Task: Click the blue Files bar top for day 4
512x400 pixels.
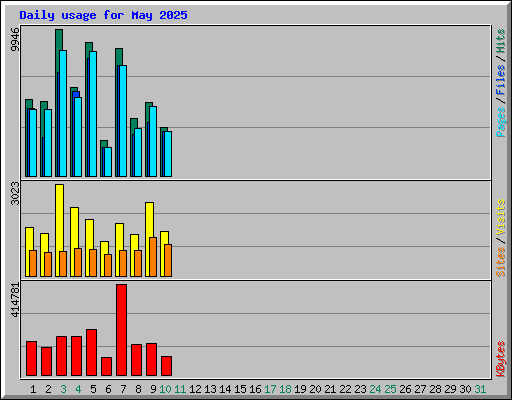Action: tap(76, 94)
